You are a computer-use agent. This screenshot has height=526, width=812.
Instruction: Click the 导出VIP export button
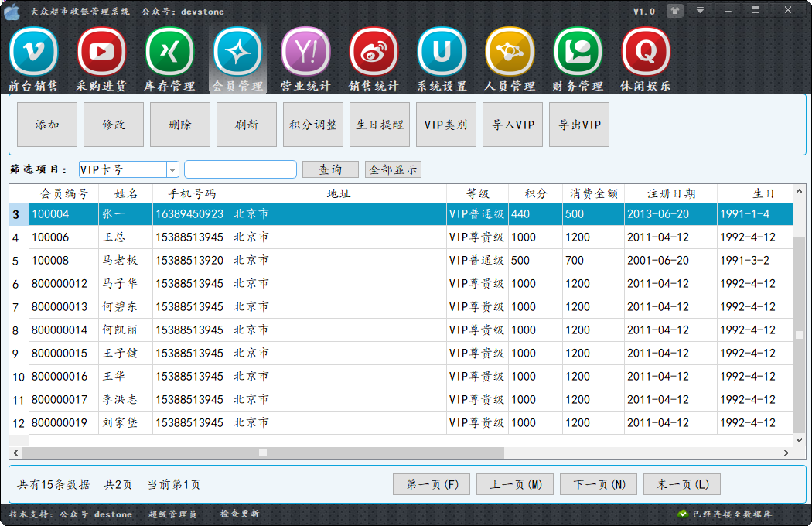click(x=579, y=125)
